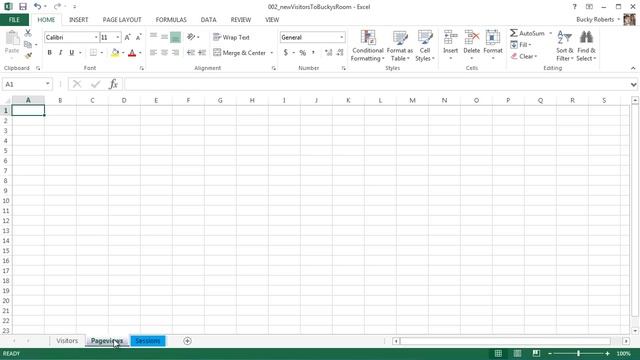
Task: Click the Cut scissors icon
Action: [x=28, y=33]
